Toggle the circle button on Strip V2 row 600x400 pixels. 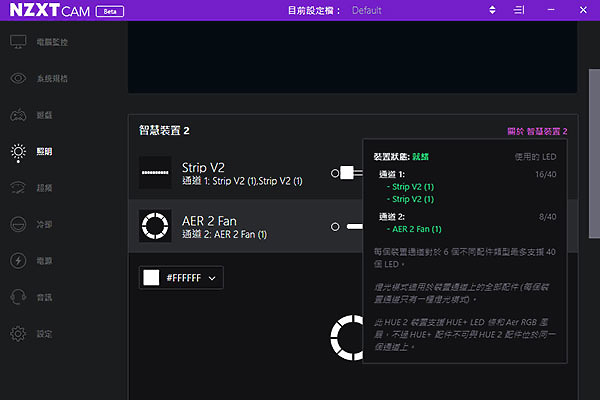[335, 173]
